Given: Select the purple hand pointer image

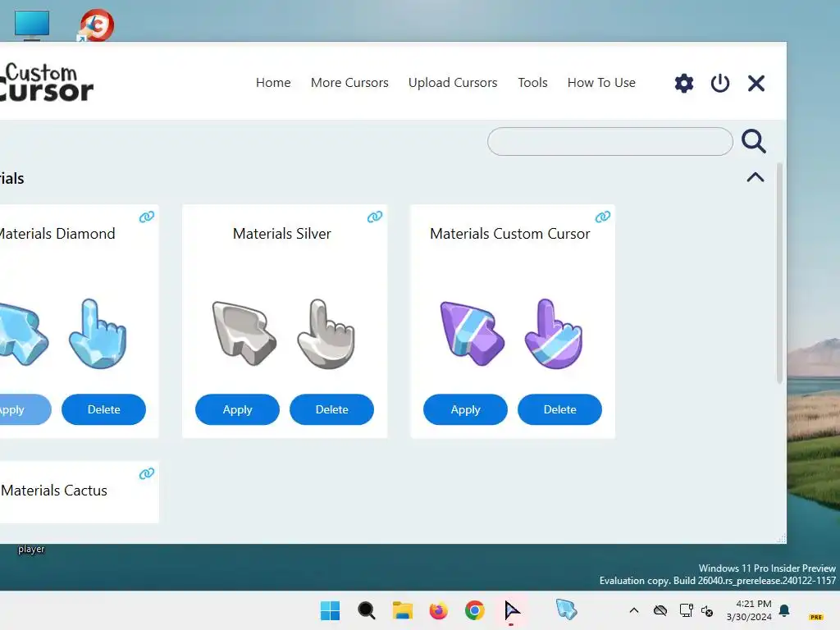Looking at the screenshot, I should [x=554, y=333].
